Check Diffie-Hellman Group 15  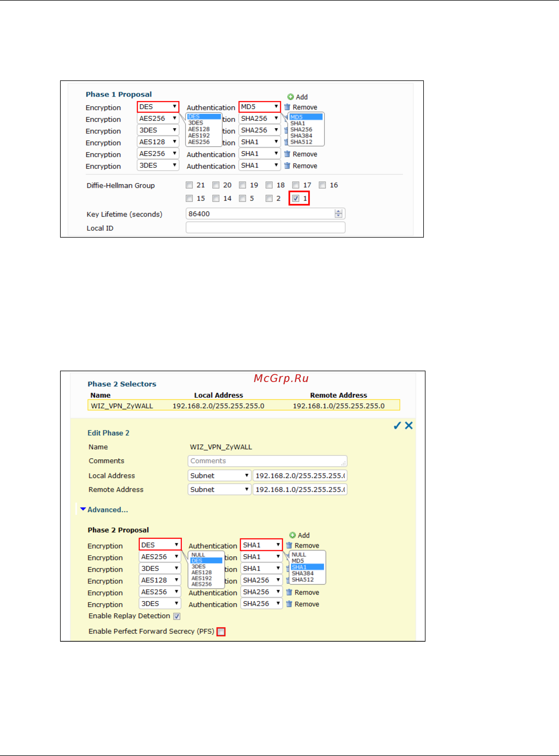(189, 198)
